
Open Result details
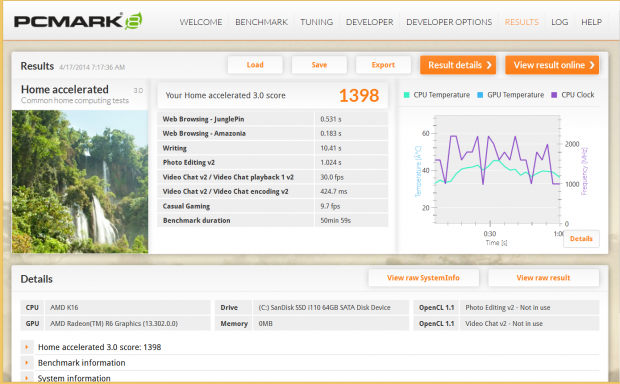(x=458, y=65)
